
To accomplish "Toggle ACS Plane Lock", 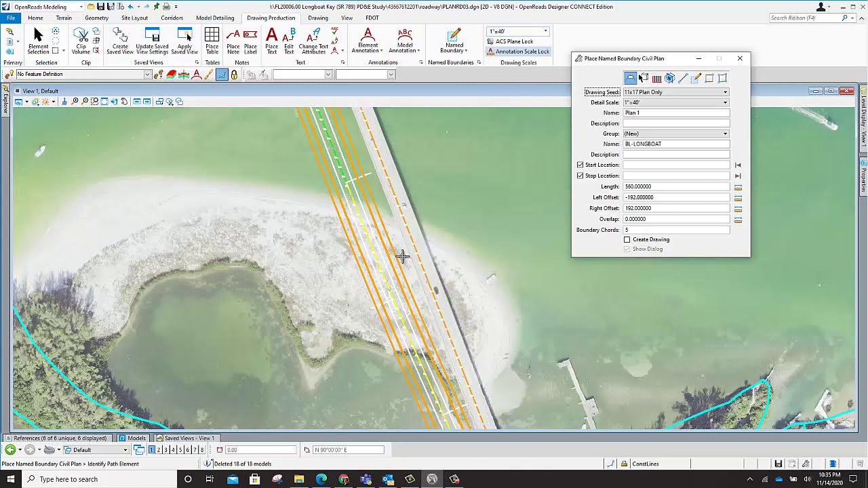I will click(x=509, y=41).
